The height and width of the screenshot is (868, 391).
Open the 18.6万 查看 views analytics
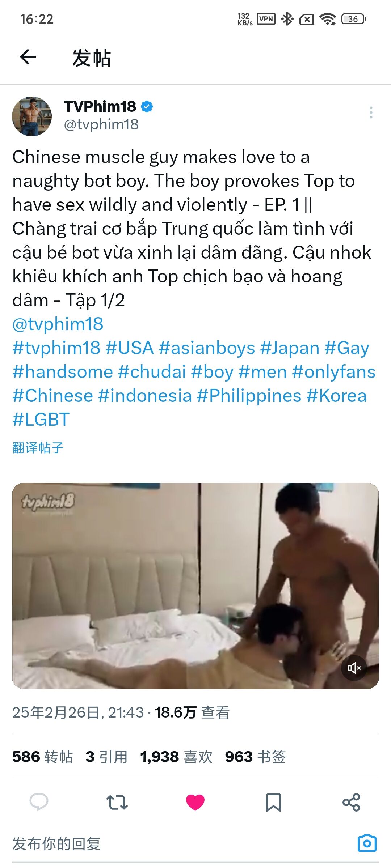pos(192,712)
